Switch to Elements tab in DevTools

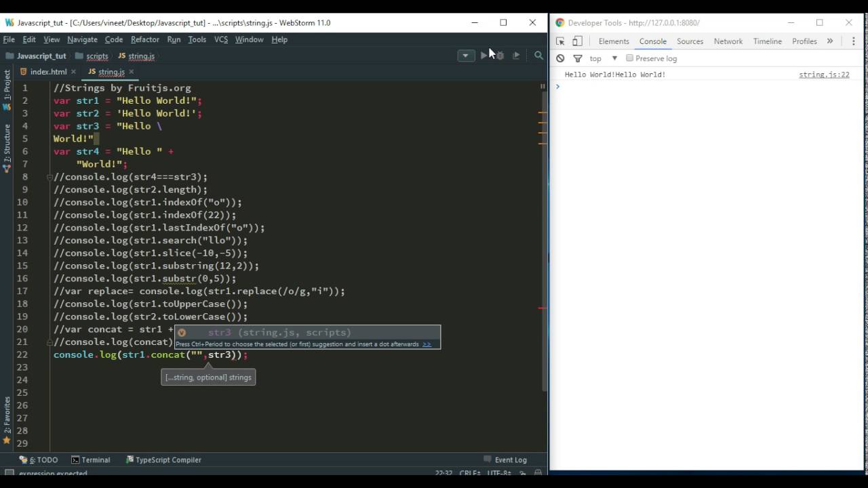coord(614,41)
